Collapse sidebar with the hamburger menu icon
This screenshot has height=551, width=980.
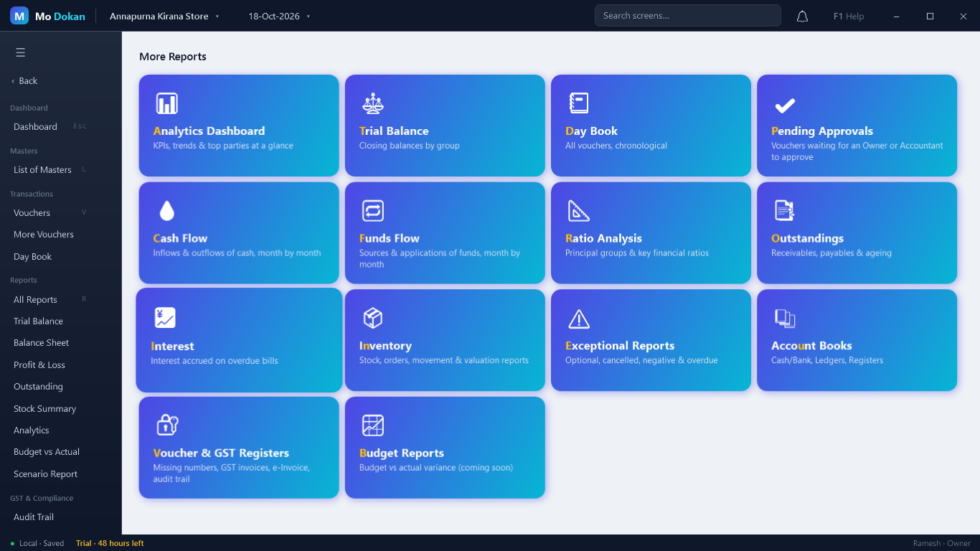coord(20,52)
